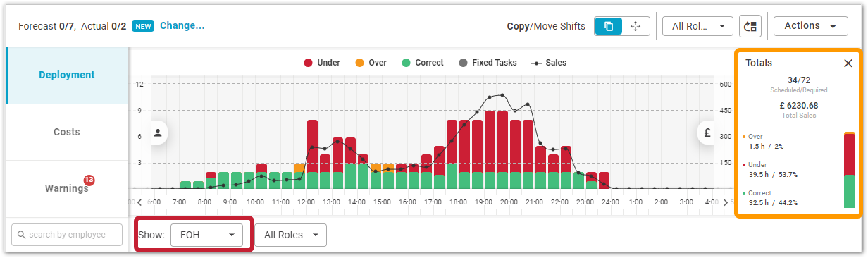868x258 pixels.
Task: Click the refresh schedule icon beside All Roles
Action: [750, 26]
